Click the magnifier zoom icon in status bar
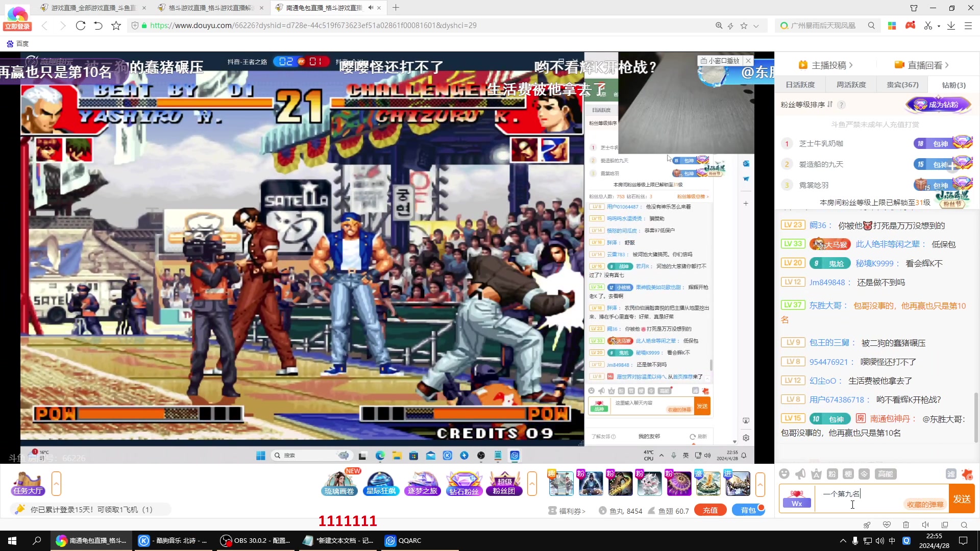980x551 pixels. click(x=964, y=525)
